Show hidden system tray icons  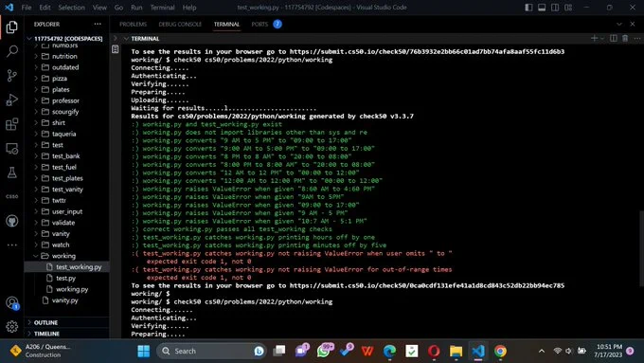click(542, 351)
